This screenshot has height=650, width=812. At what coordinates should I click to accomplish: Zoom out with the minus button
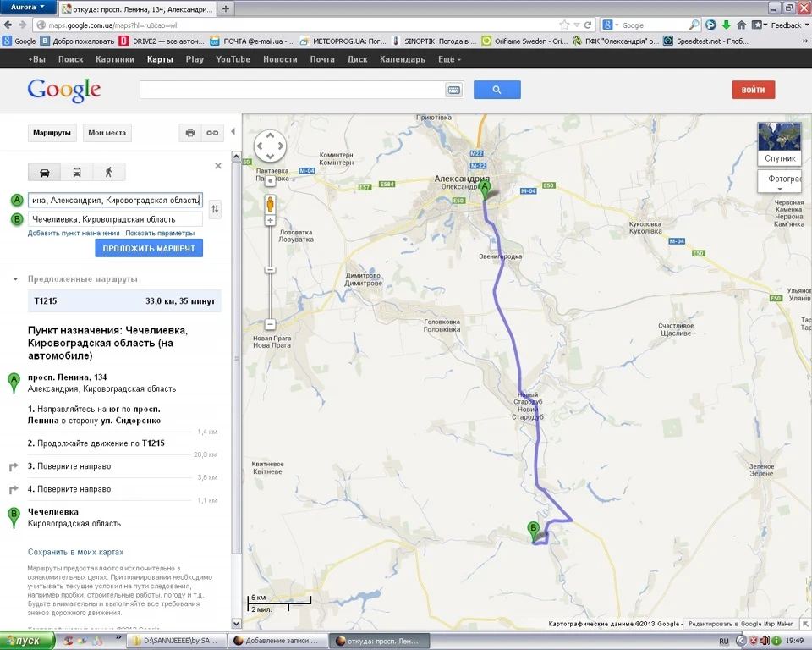point(270,324)
